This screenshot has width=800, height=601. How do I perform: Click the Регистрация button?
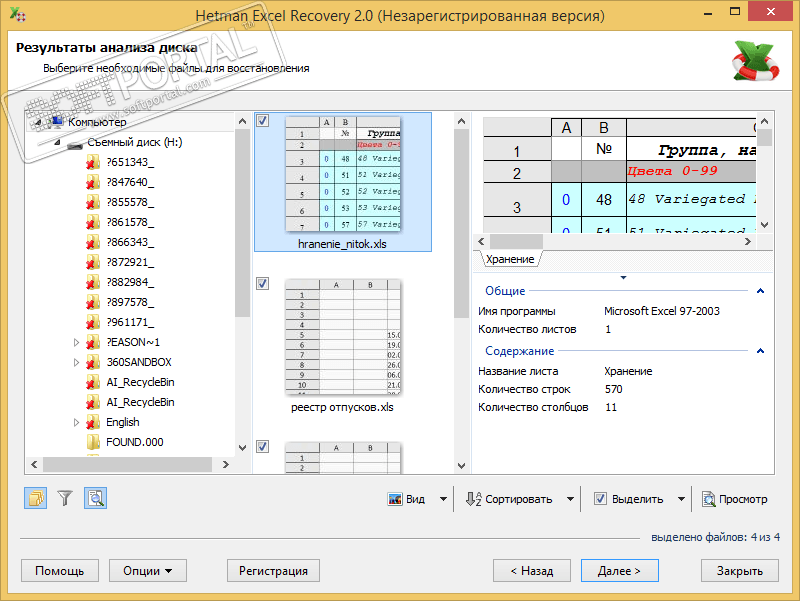273,570
